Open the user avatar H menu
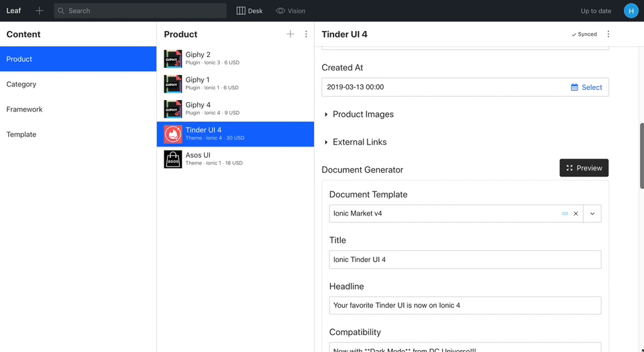Viewport: 644px width, 352px height. coord(631,11)
